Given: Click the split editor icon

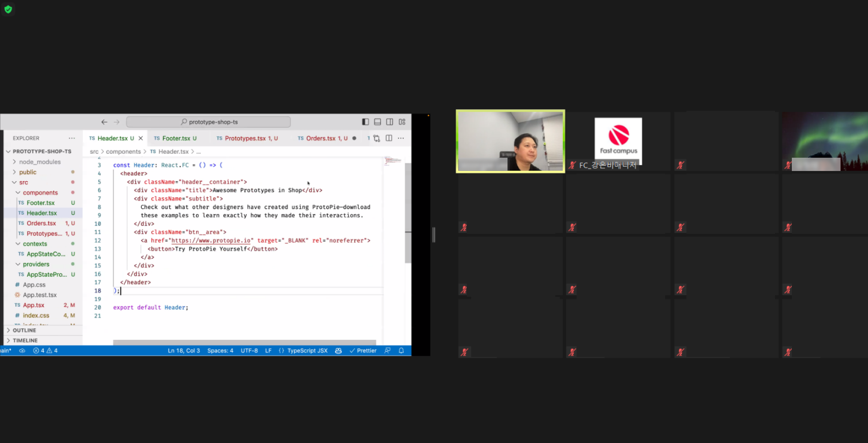Looking at the screenshot, I should coord(389,138).
